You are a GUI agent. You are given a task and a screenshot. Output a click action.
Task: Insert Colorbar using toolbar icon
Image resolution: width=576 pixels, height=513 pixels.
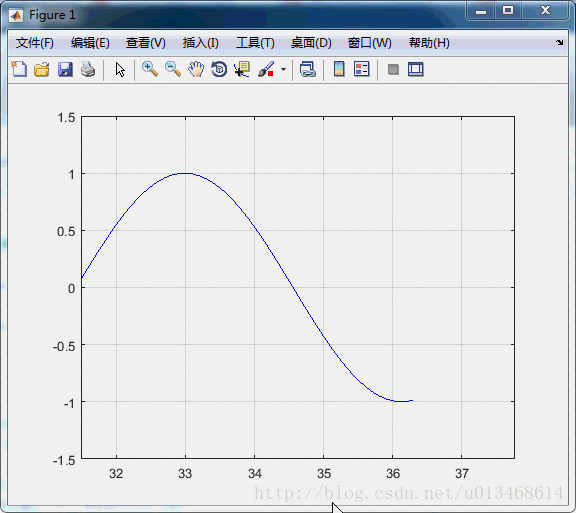pos(339,69)
